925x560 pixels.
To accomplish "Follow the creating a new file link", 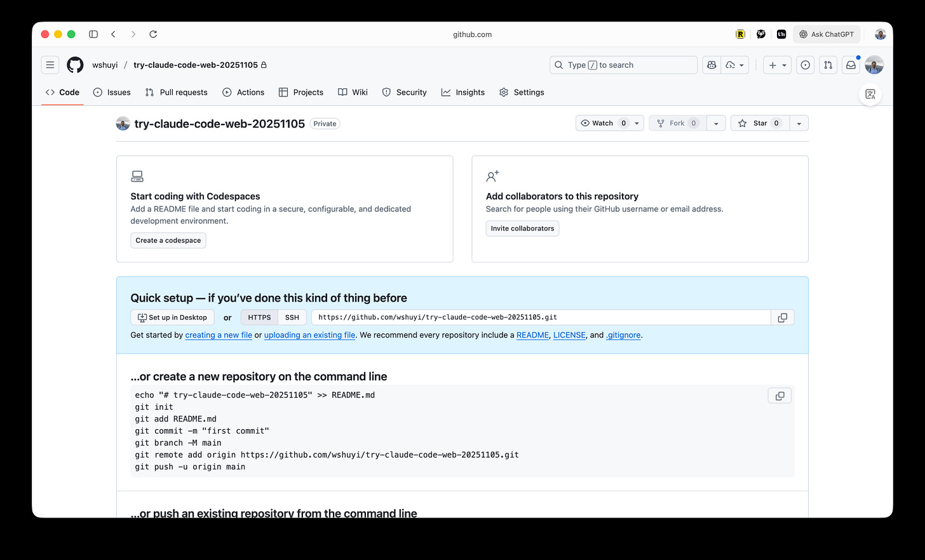I will (x=219, y=335).
